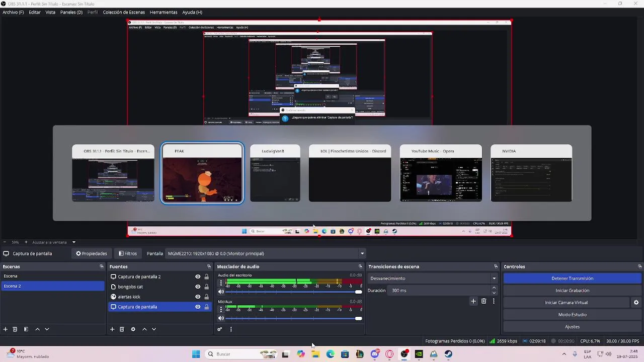Open source properties gear in Fuentes toolbar

pos(133,329)
